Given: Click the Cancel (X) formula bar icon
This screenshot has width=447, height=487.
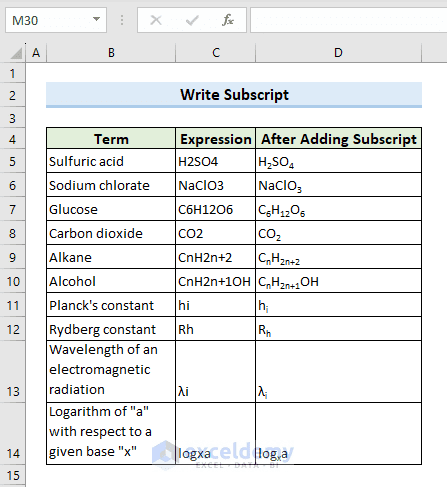Looking at the screenshot, I should click(156, 20).
